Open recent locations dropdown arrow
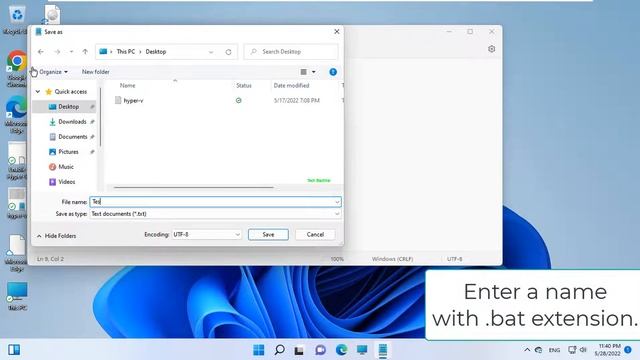Image resolution: width=640 pixels, height=360 pixels. pos(71,52)
